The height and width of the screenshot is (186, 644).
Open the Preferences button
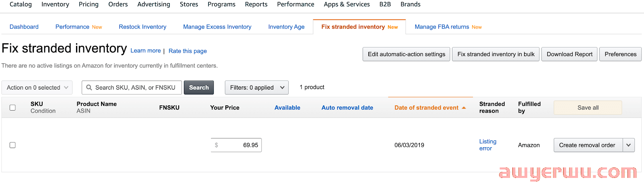[x=620, y=54]
